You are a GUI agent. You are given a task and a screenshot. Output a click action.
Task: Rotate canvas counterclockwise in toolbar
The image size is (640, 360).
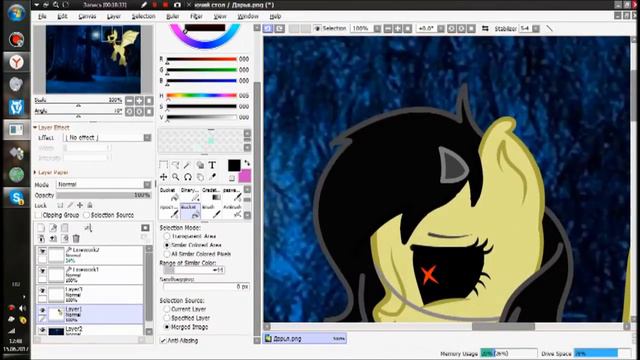(451, 29)
